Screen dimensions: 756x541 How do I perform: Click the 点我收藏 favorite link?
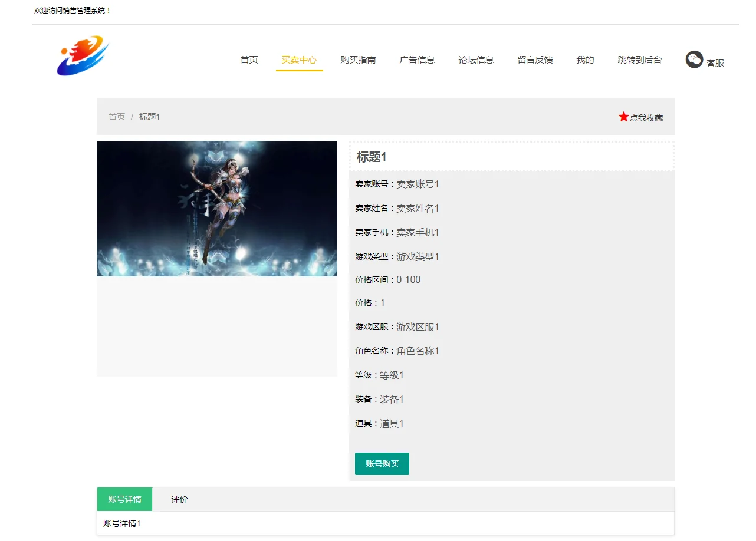point(646,118)
